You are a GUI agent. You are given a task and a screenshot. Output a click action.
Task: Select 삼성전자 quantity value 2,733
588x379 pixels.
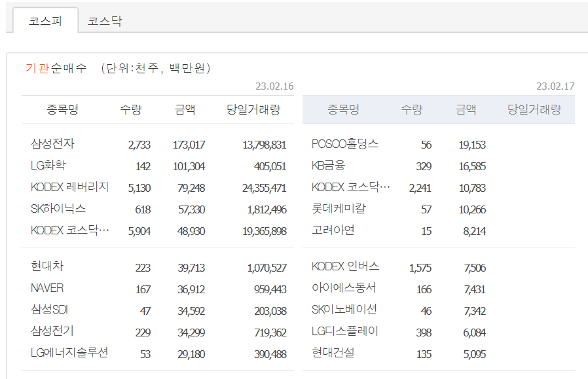tap(139, 145)
